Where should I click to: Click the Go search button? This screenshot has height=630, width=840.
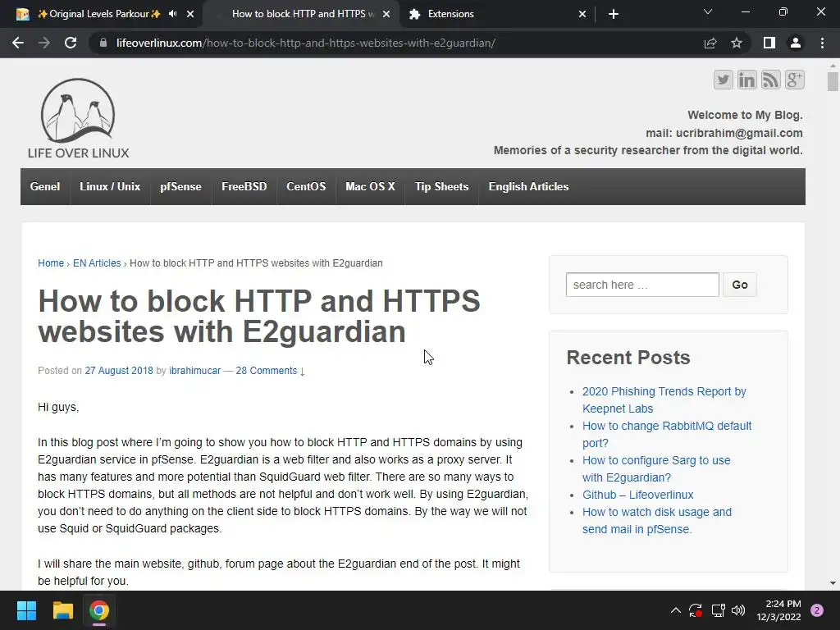(740, 285)
